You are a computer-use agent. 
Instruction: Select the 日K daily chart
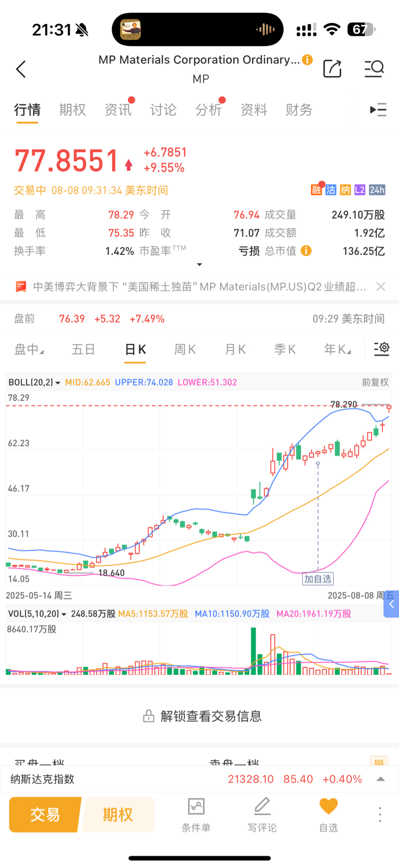136,349
